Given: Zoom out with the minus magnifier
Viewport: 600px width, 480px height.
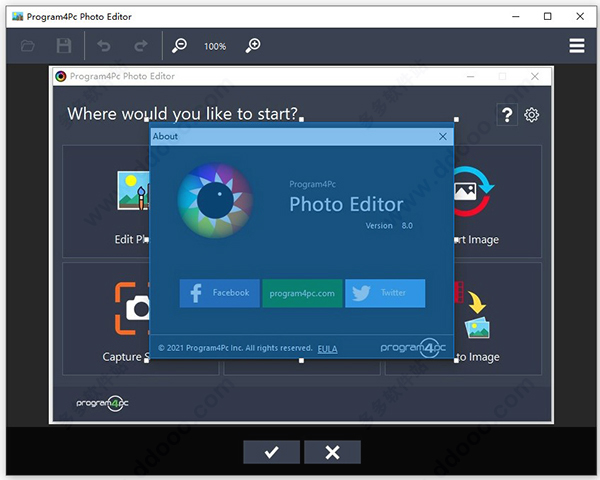Looking at the screenshot, I should [x=179, y=46].
